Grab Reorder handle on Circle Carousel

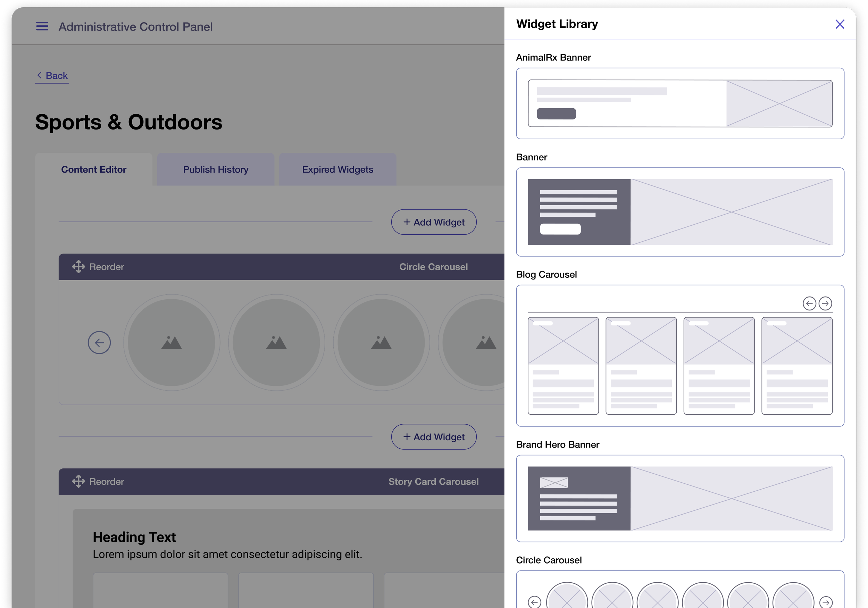(x=78, y=267)
